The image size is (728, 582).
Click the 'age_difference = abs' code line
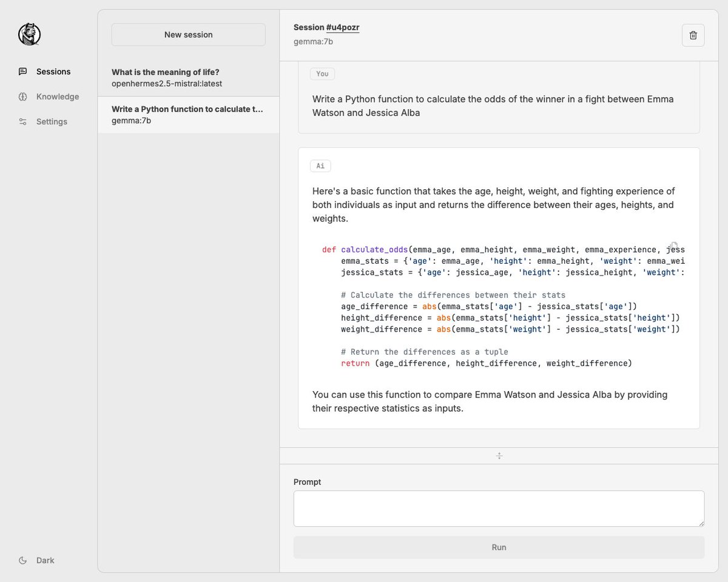[x=489, y=306]
